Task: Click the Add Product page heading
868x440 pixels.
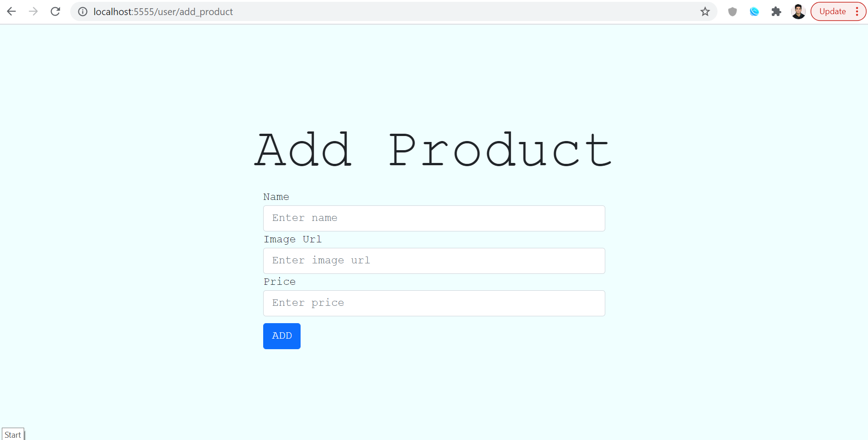Action: 432,148
